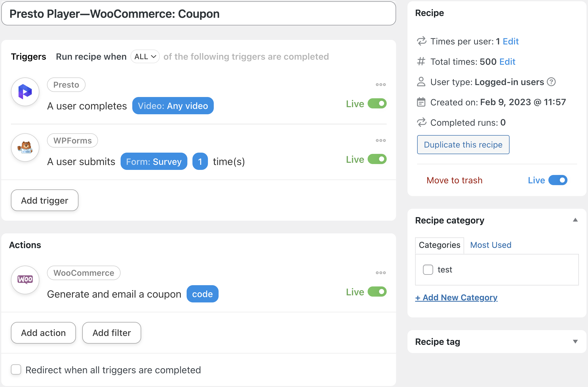Click the Add trigger button
This screenshot has width=588, height=387.
[x=45, y=200]
